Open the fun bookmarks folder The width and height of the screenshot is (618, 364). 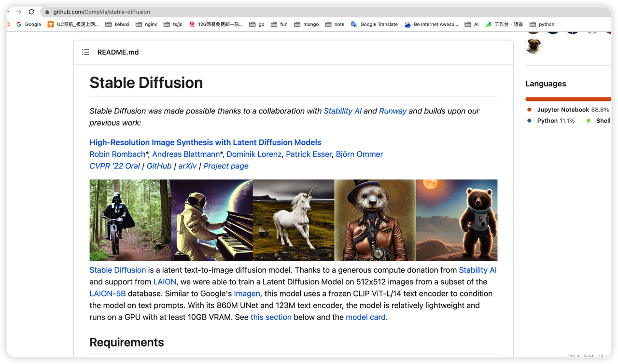(279, 24)
